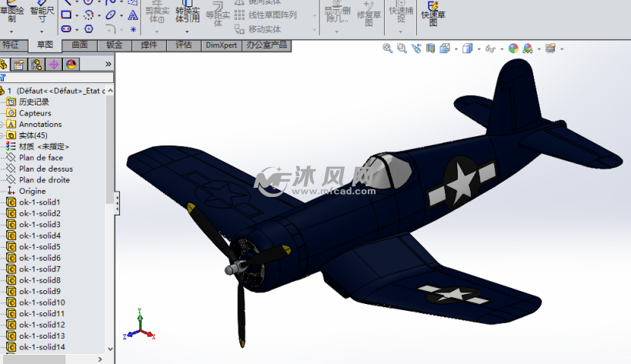Click the 快速草图 button
Image resolution: width=631 pixels, height=364 pixels.
432,14
